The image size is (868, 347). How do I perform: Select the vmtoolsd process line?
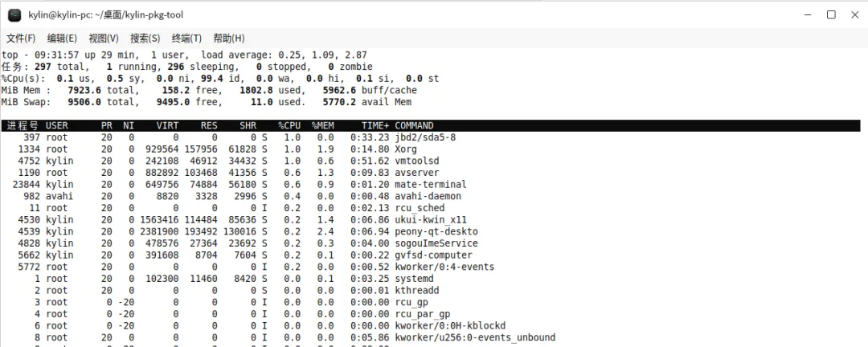431,161
